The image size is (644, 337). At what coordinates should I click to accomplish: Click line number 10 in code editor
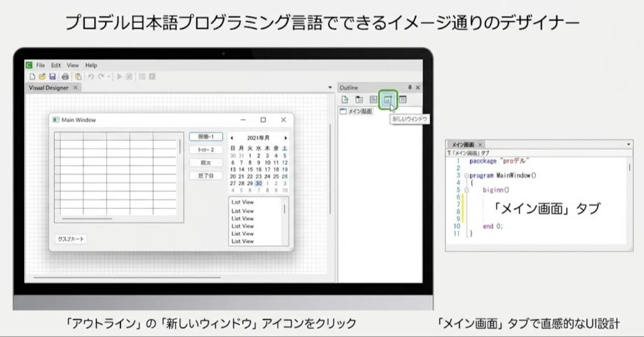pos(457,226)
